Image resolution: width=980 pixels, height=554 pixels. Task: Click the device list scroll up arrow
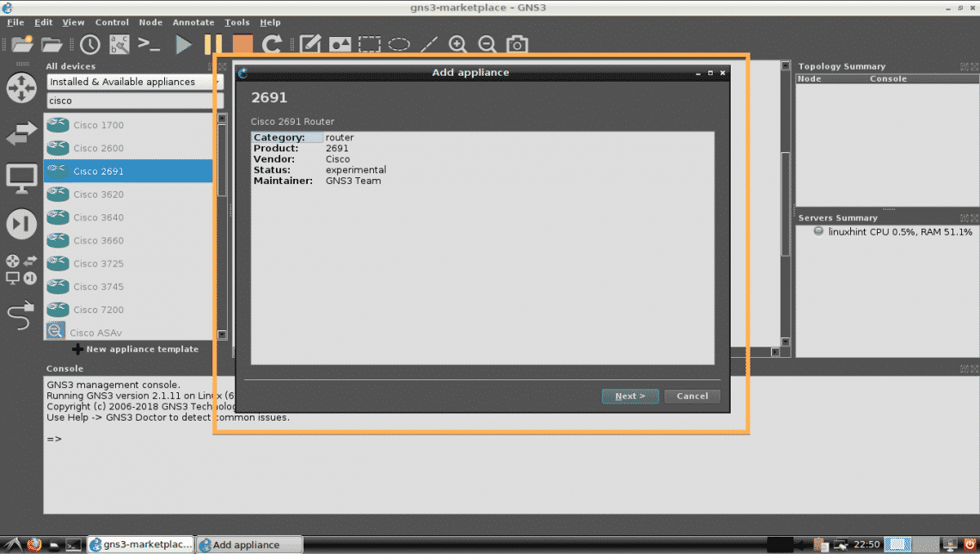222,118
